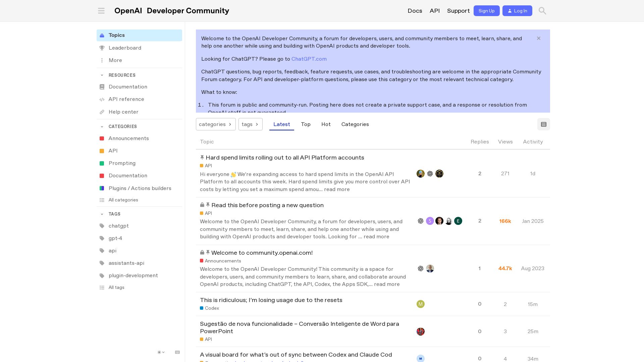Click the More three-dots icon in the sidebar
644x362 pixels.
pyautogui.click(x=102, y=60)
